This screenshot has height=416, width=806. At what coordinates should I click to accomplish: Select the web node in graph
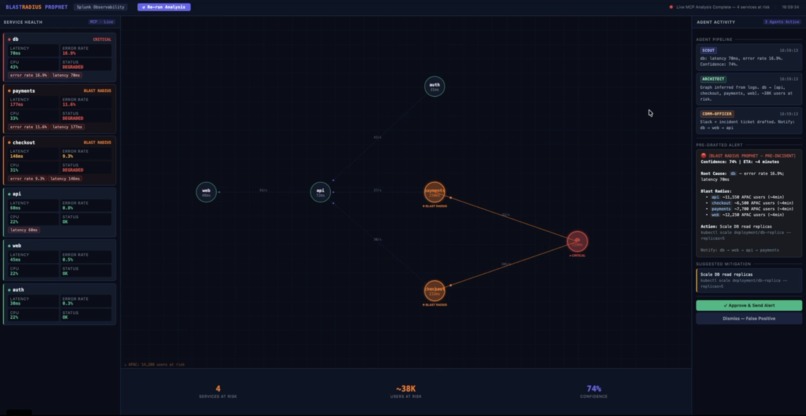click(x=206, y=192)
